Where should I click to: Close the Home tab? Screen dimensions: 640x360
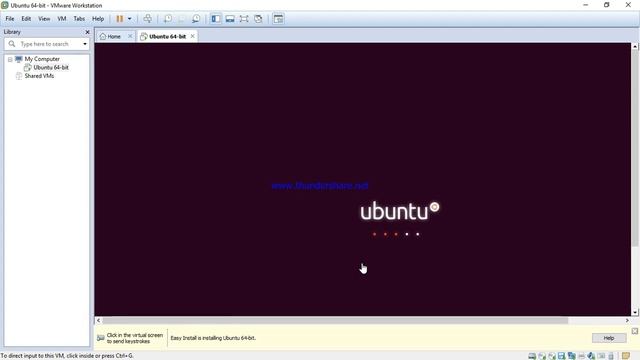pyautogui.click(x=130, y=36)
